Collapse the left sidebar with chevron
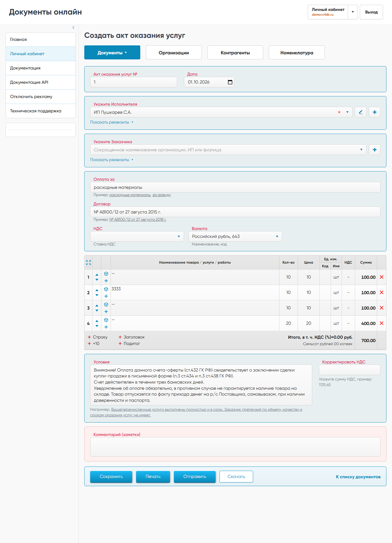 (73, 27)
